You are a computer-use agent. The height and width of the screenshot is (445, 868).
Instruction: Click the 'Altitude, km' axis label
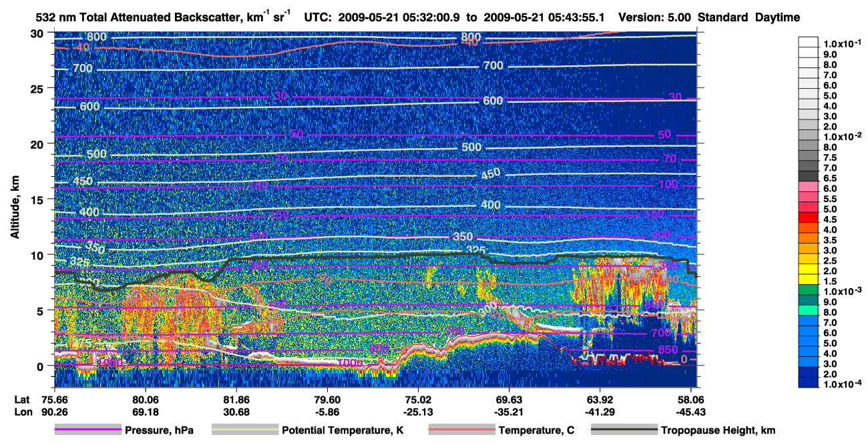(14, 207)
